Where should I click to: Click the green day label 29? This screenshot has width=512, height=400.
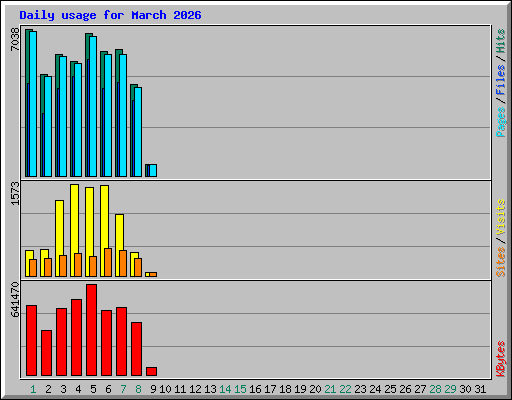click(x=450, y=389)
